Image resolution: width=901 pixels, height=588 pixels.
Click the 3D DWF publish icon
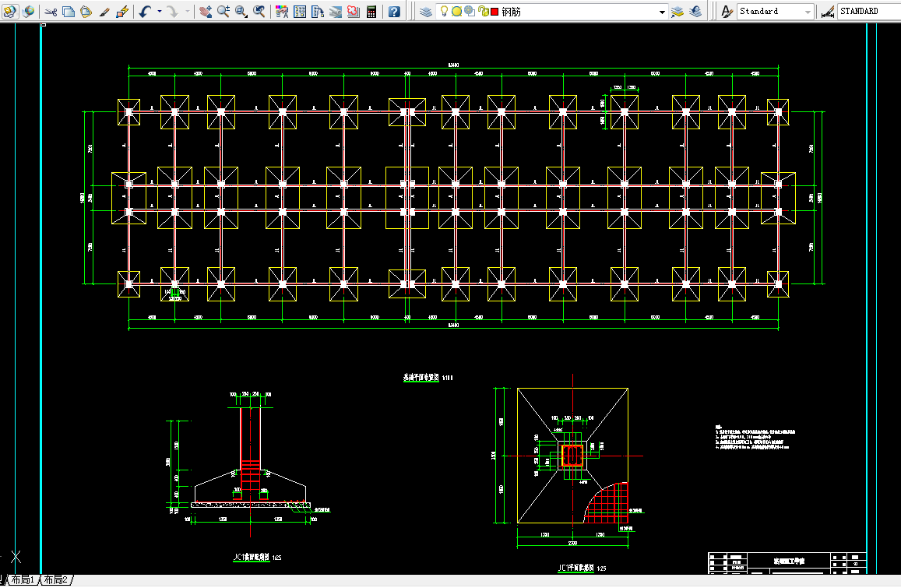click(x=28, y=11)
